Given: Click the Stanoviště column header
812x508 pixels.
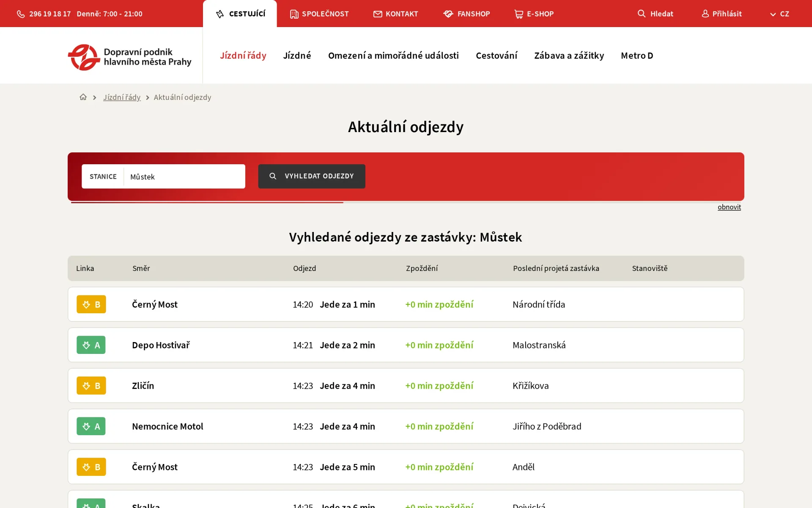Looking at the screenshot, I should click(650, 268).
